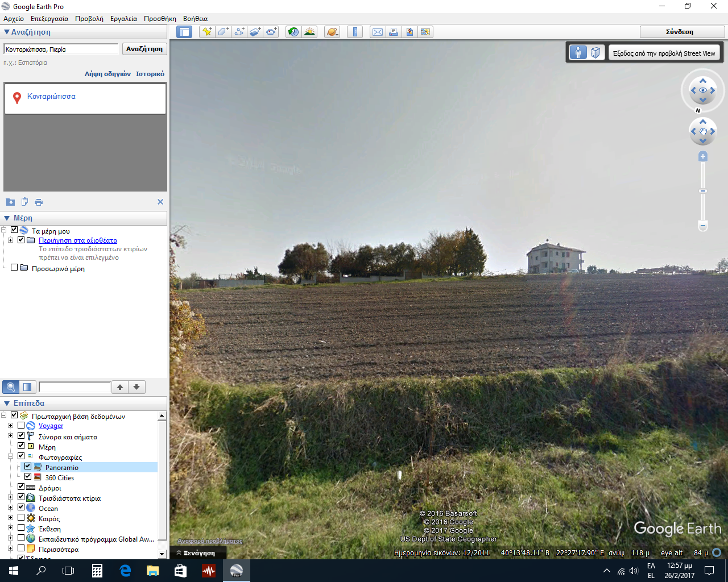
Task: Collapse the Αναζήτηση search panel
Action: 7,32
